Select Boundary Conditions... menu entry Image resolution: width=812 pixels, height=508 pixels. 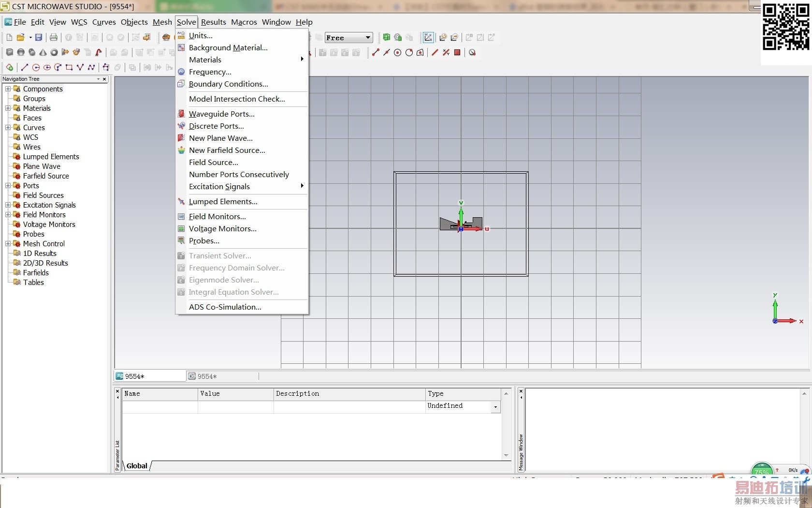(x=242, y=84)
